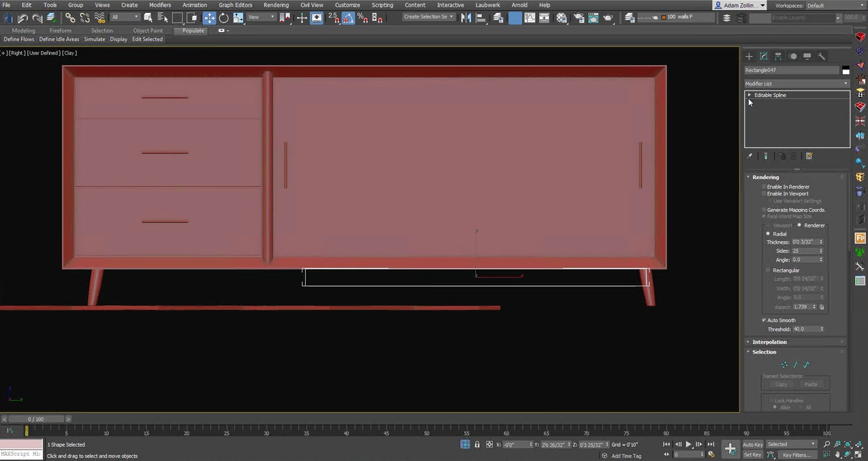Switch to the Freeform ribbon tab
The height and width of the screenshot is (461, 868).
click(x=61, y=31)
